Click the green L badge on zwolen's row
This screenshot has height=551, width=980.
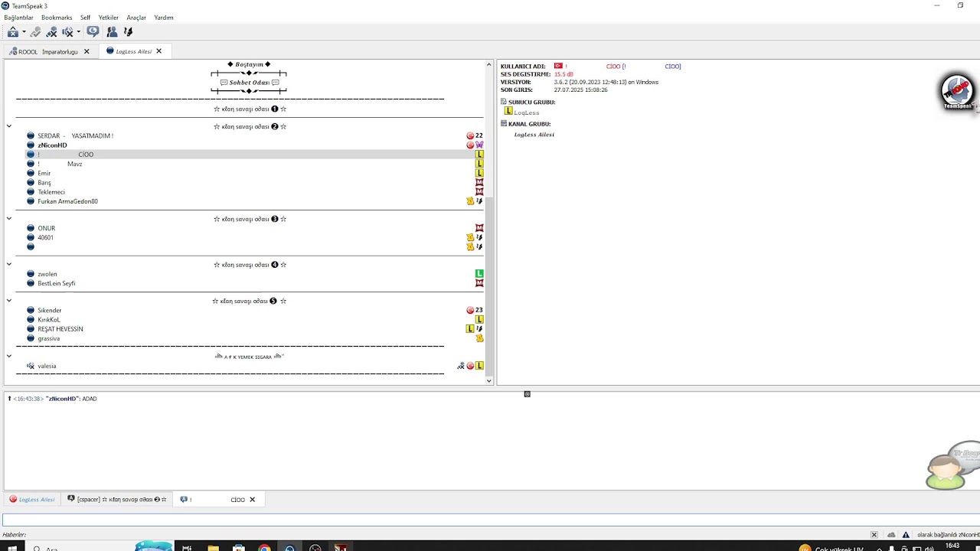(x=479, y=274)
